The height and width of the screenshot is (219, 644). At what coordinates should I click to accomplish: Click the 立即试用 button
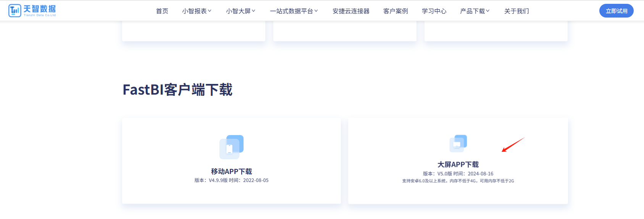(x=617, y=11)
